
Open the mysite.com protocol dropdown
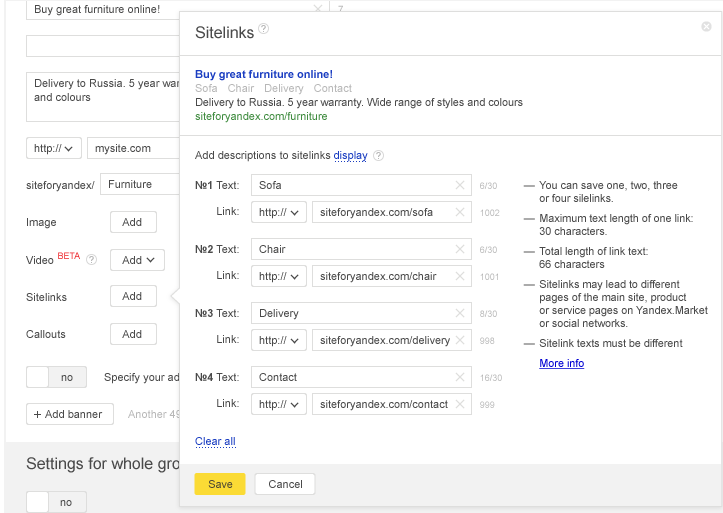click(x=54, y=148)
